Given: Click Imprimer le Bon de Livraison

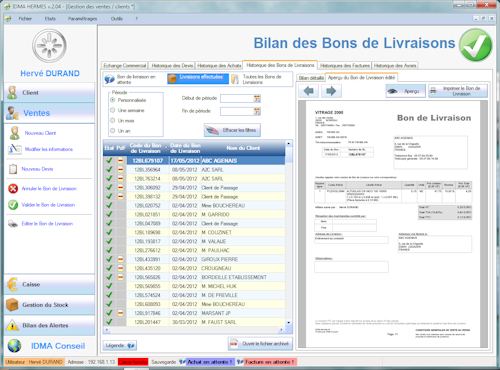Looking at the screenshot, I should [x=458, y=91].
